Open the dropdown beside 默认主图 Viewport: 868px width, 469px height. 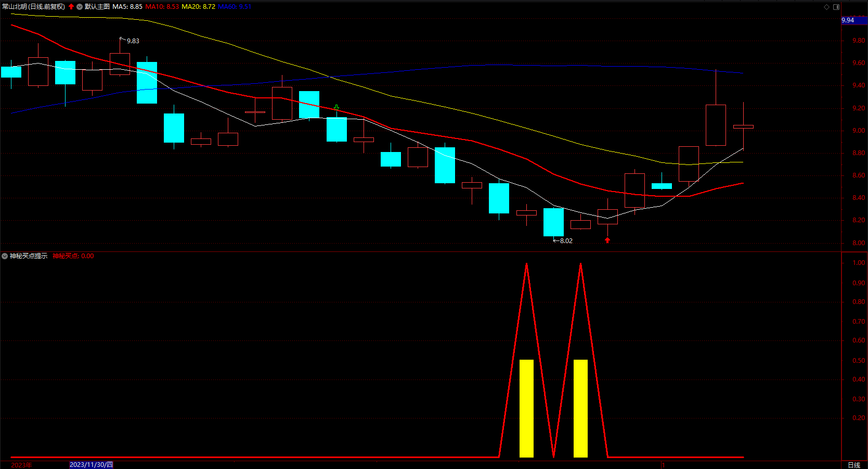80,7
